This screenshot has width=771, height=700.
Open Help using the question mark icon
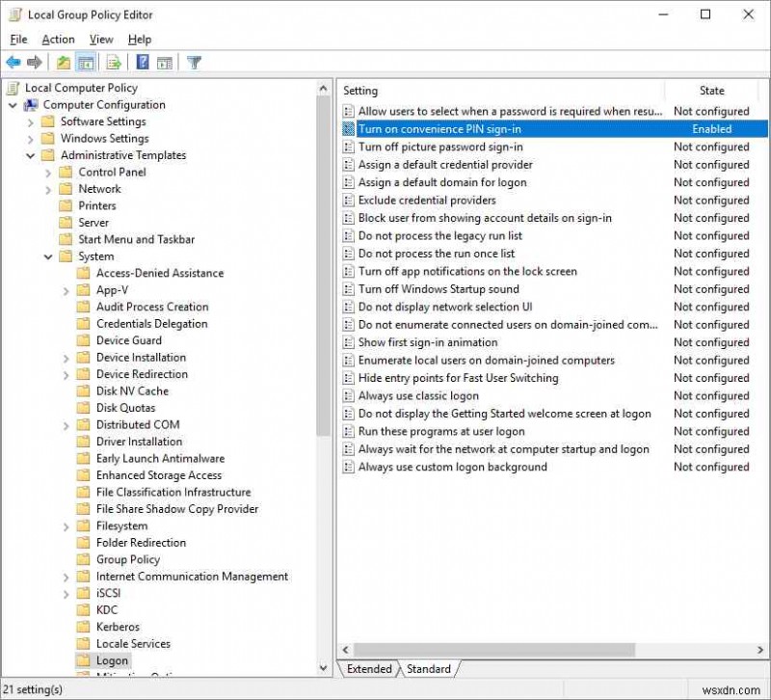(141, 62)
